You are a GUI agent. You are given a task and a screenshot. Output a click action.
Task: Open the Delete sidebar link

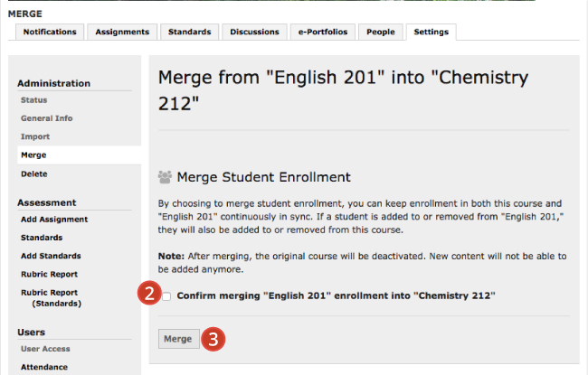pyautogui.click(x=34, y=173)
